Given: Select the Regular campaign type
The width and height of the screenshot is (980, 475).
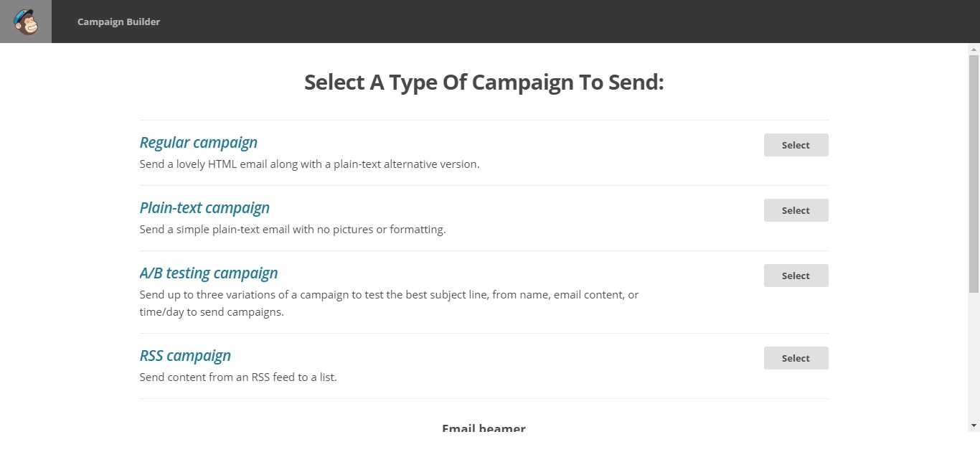Looking at the screenshot, I should 796,145.
